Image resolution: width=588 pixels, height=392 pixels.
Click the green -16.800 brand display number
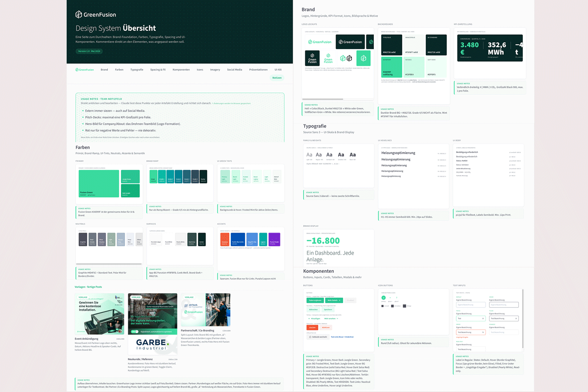click(x=323, y=240)
